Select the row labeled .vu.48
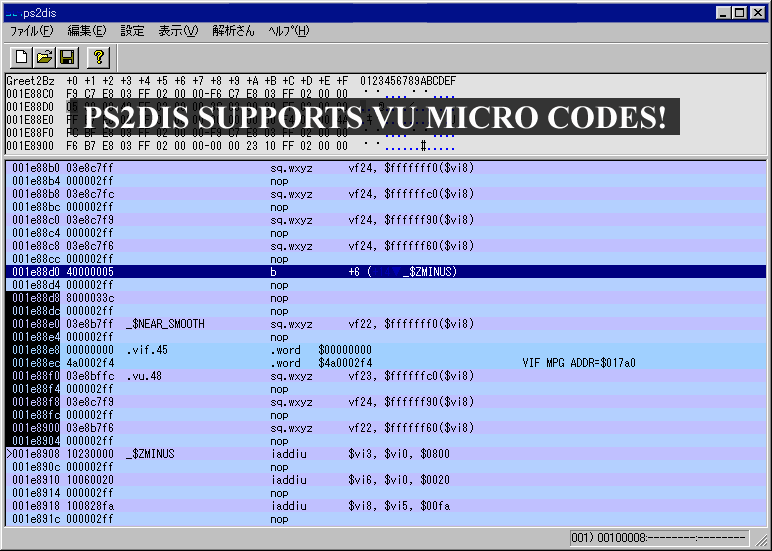The width and height of the screenshot is (772, 551). point(386,376)
